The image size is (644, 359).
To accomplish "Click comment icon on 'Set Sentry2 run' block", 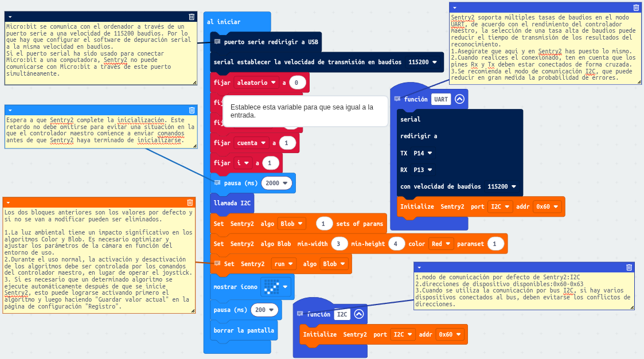I will click(x=217, y=263).
